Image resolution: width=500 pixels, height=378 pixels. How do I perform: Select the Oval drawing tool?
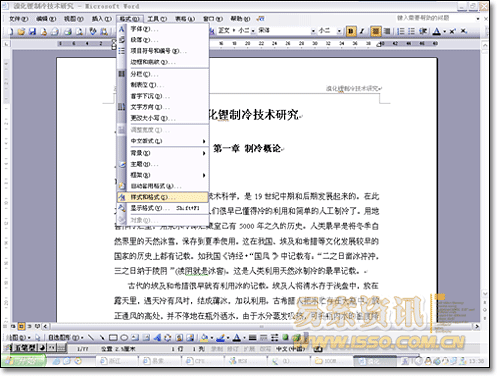[124, 338]
